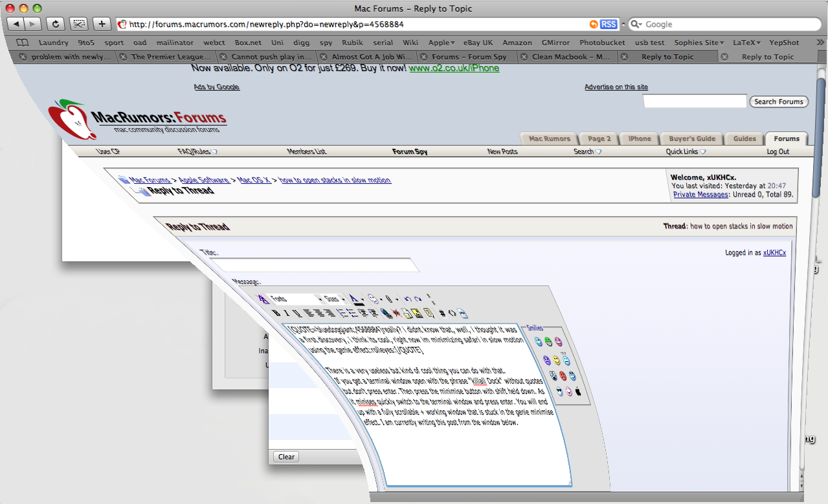Redo the last edit in the editor
828x504 pixels.
coord(418,299)
